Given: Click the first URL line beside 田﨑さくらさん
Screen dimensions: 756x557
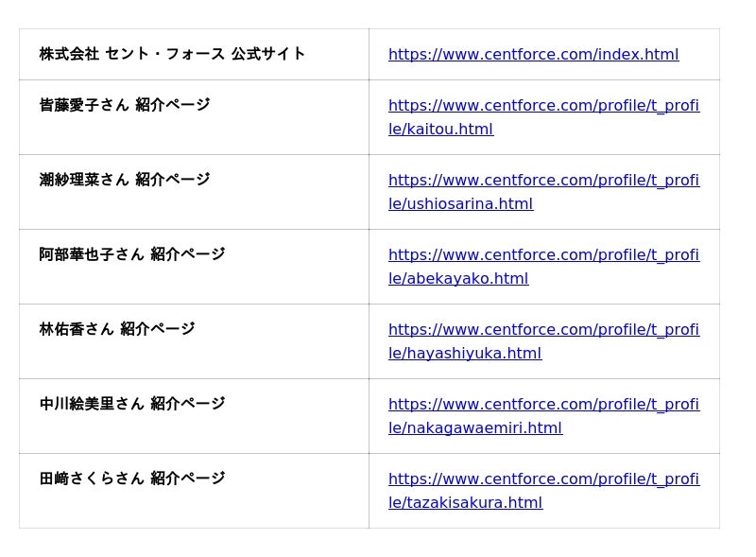Looking at the screenshot, I should click(543, 479).
